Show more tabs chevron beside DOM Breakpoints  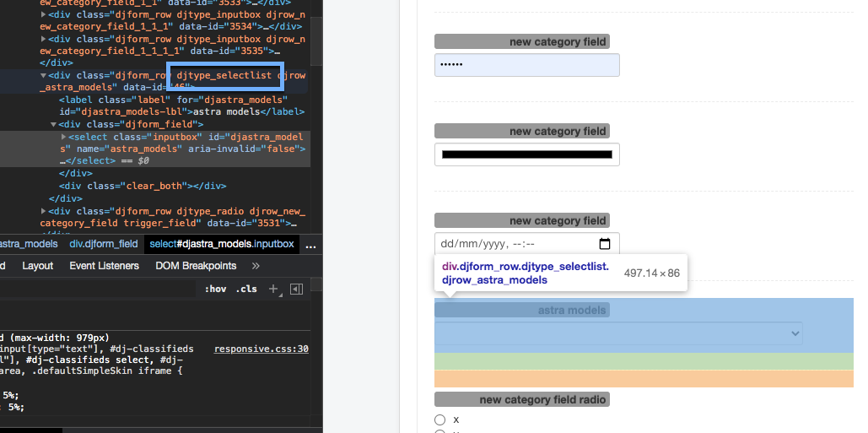[x=256, y=266]
